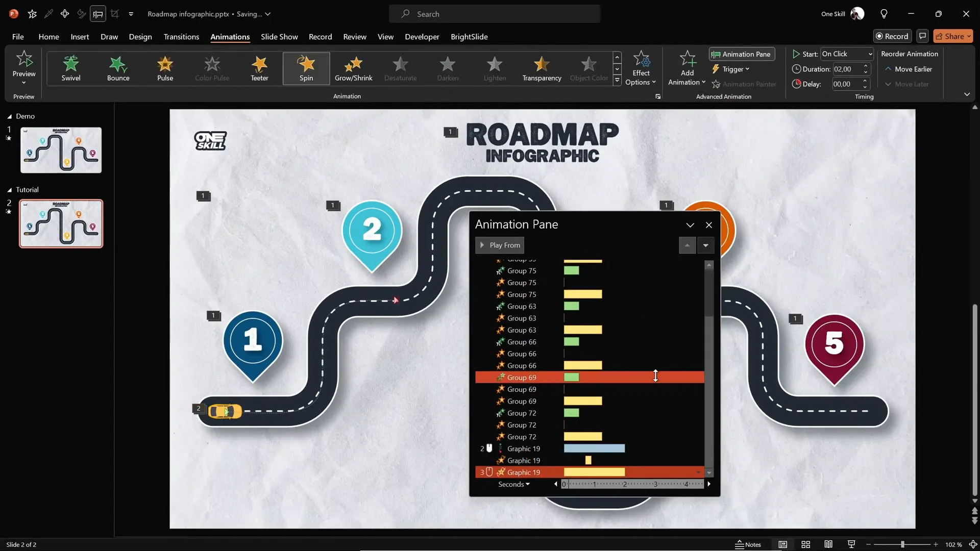Switch to Slide Sorter view
980x551 pixels.
point(805,544)
